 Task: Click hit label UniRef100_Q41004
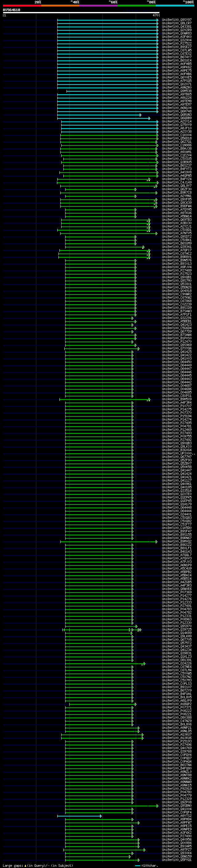[x=177, y=809]
